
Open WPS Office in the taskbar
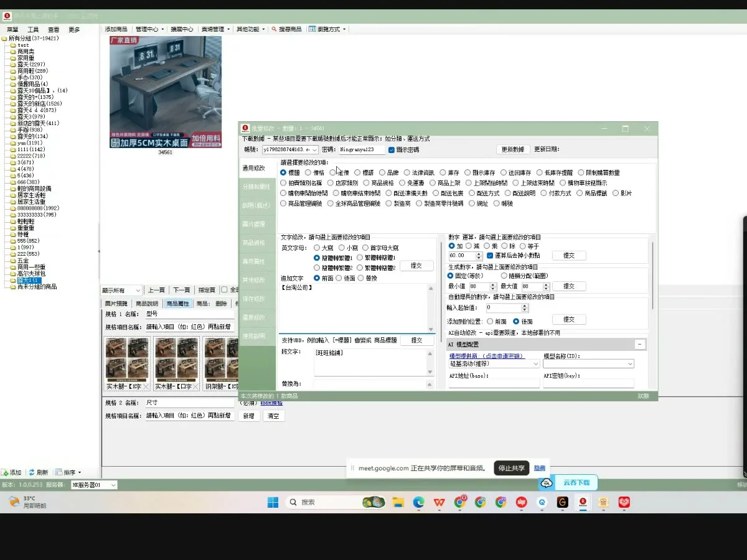[x=439, y=502]
